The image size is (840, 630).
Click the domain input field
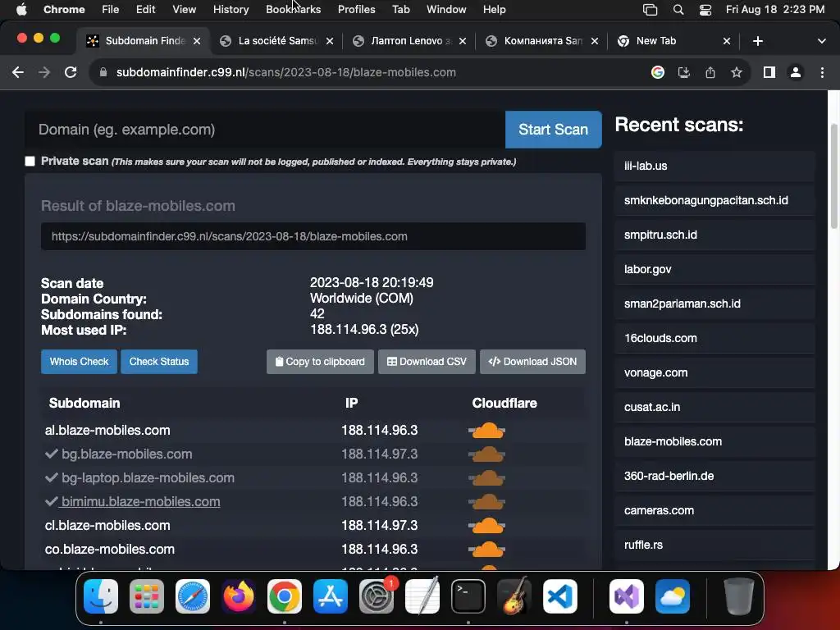click(265, 130)
